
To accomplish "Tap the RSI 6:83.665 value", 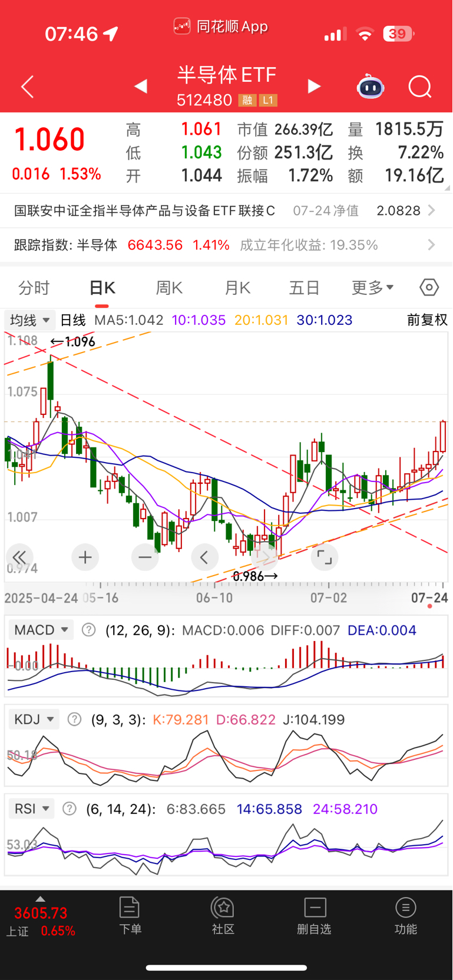I will point(196,809).
